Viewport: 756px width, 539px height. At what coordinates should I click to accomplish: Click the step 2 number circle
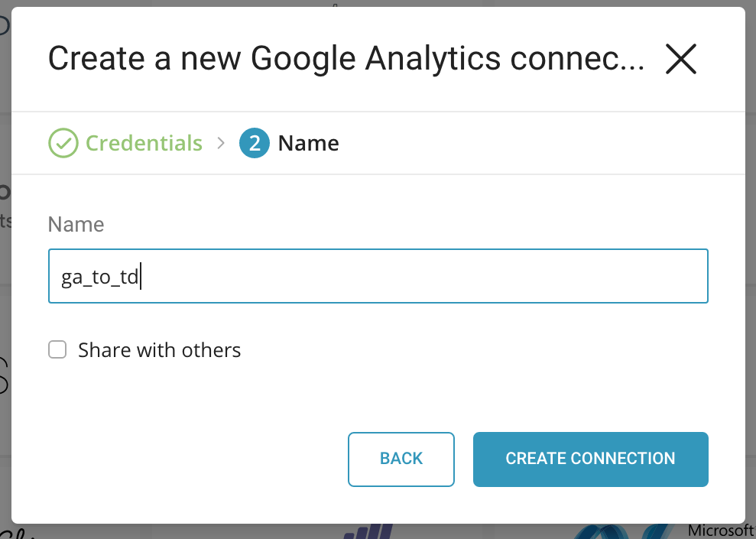[254, 143]
